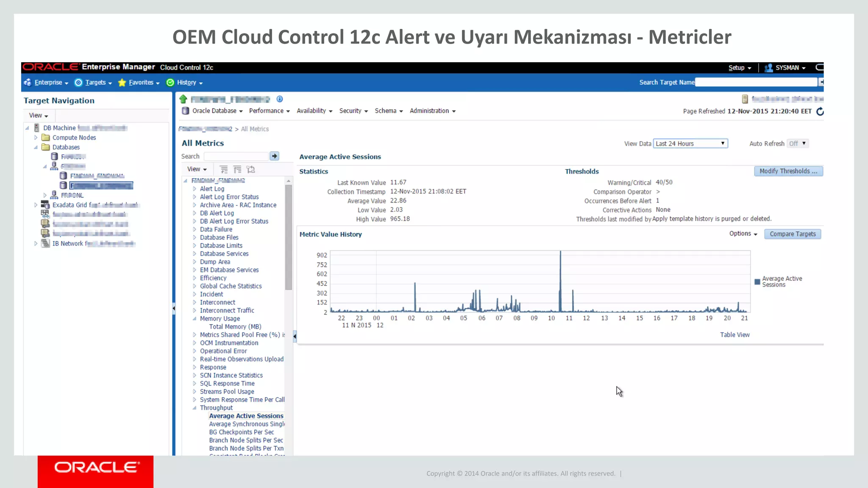Screen dimensions: 868x488
Task: Click the All Metrics search field
Action: [x=236, y=156]
